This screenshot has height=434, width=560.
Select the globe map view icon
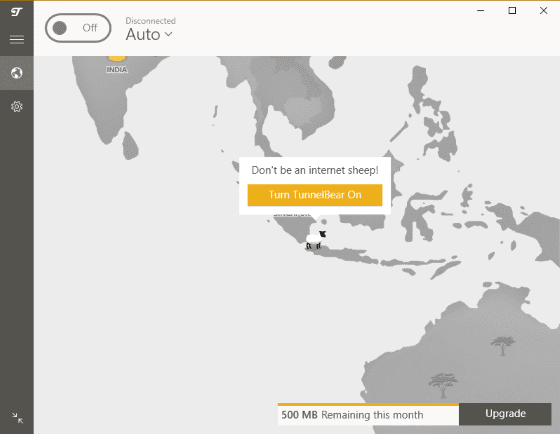click(x=17, y=73)
